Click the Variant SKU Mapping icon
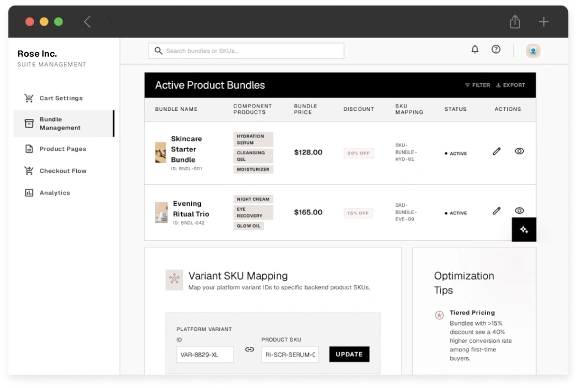579x388 pixels. click(x=174, y=279)
